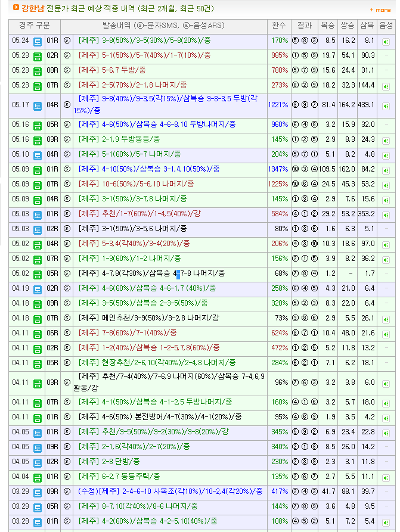The height and width of the screenshot is (532, 400).
Task: Play the audio for the 05.24 01R prediction
Action: (x=386, y=41)
